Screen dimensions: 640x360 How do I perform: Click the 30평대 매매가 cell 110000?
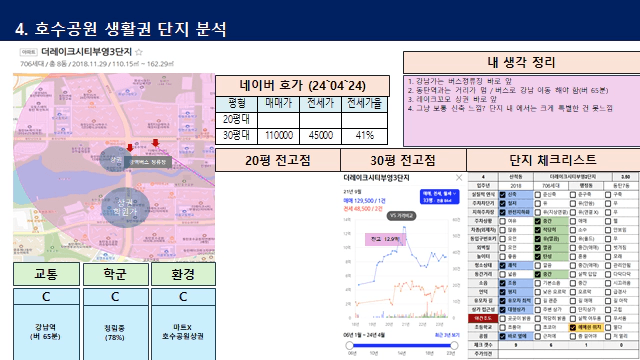click(x=279, y=136)
